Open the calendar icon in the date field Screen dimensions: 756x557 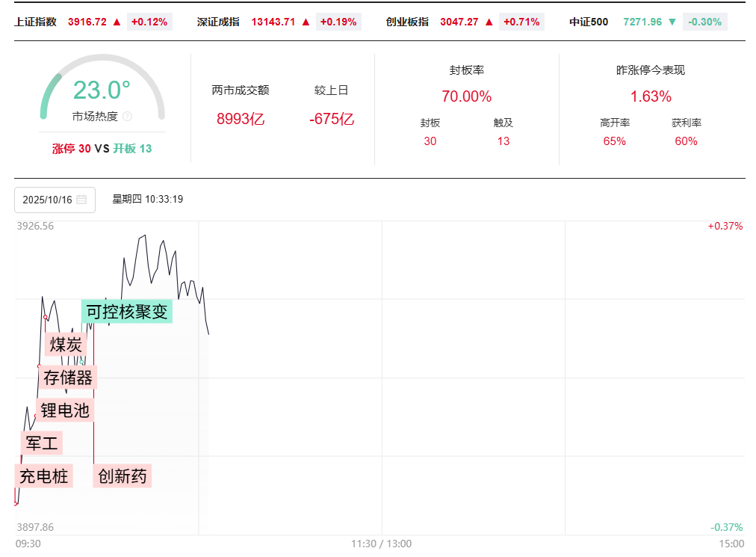81,200
